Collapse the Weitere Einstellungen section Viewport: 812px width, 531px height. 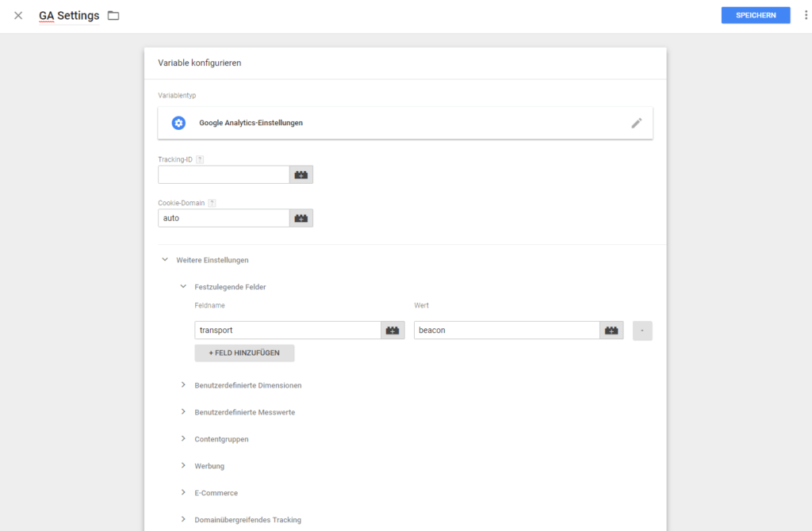coord(165,259)
